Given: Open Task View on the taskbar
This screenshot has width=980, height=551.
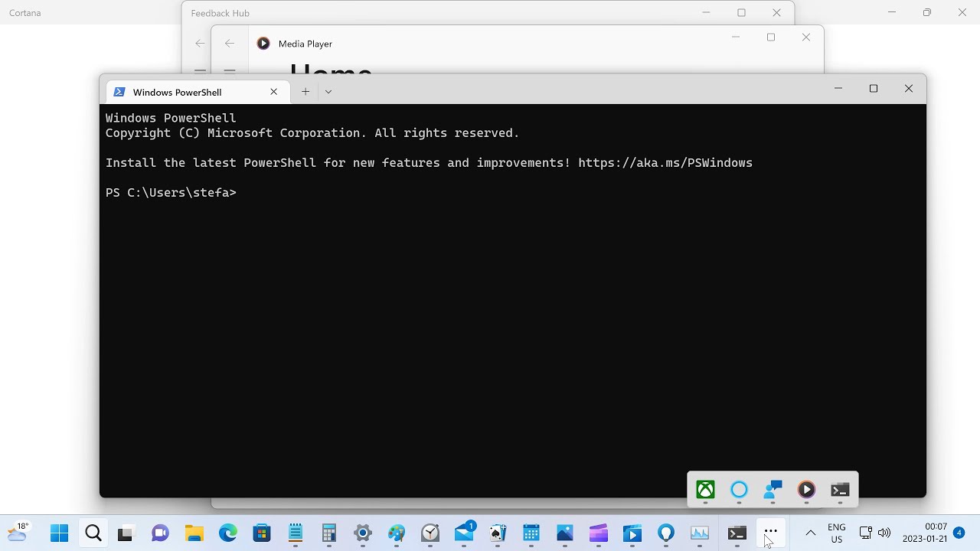Looking at the screenshot, I should pyautogui.click(x=126, y=533).
